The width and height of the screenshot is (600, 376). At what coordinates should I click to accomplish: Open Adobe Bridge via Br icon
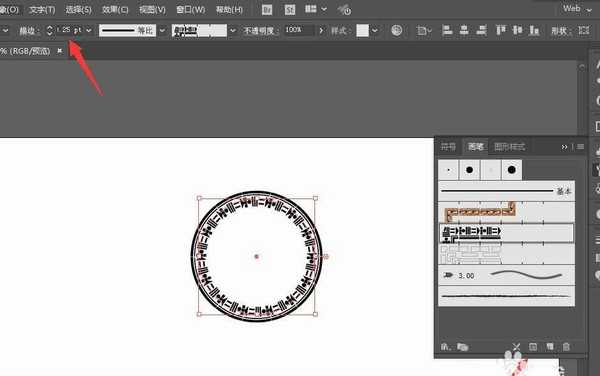pos(267,10)
